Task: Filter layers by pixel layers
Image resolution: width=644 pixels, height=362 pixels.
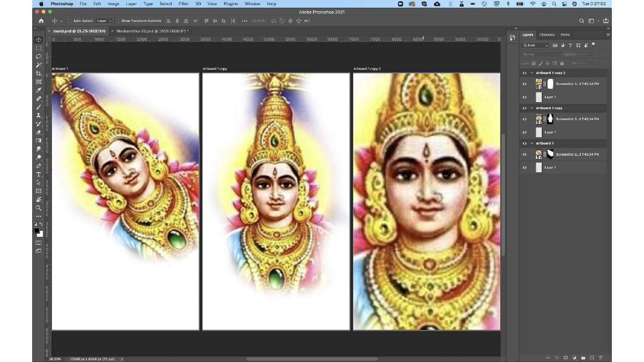Action: pos(555,45)
